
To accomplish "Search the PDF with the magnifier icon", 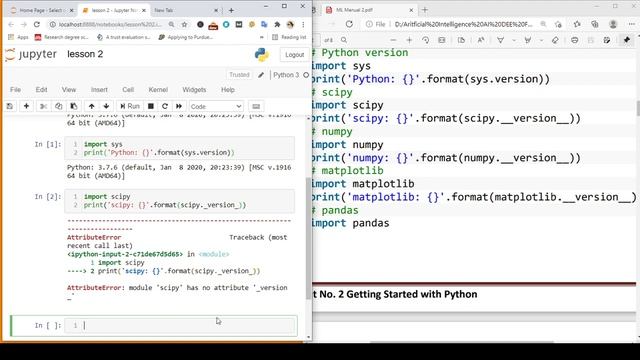I will click(344, 40).
